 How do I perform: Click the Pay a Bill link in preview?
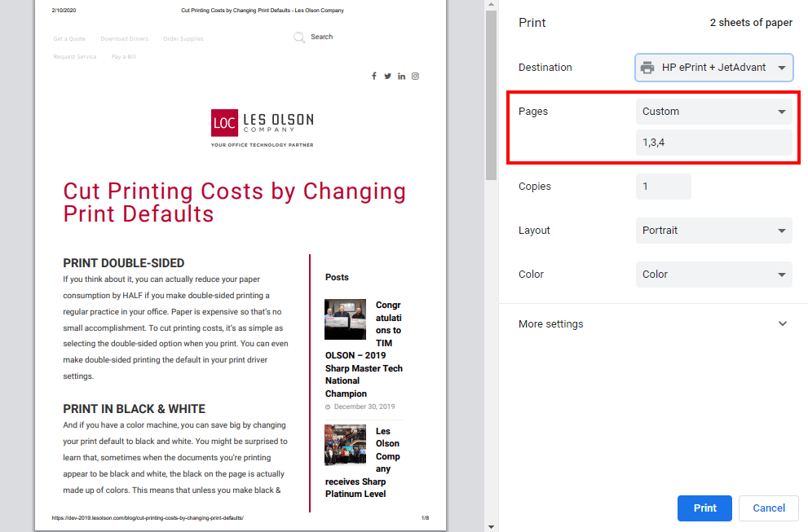[x=124, y=57]
